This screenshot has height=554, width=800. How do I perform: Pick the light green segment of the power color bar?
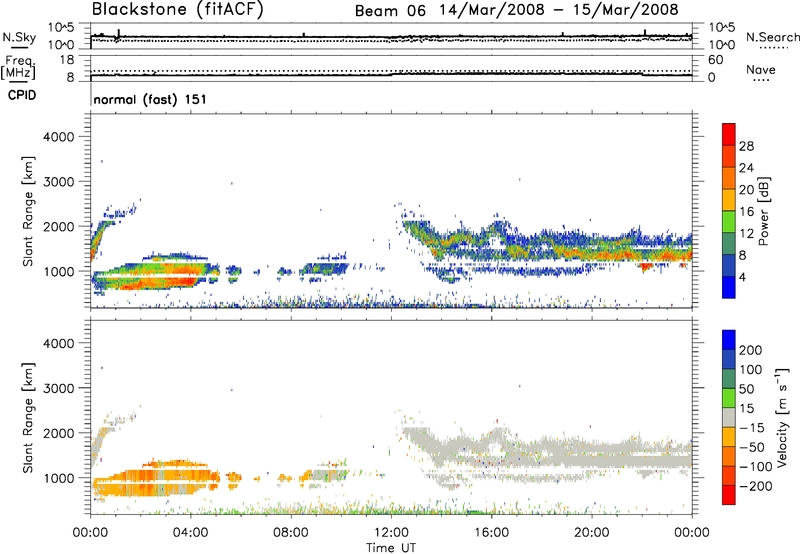pos(729,221)
